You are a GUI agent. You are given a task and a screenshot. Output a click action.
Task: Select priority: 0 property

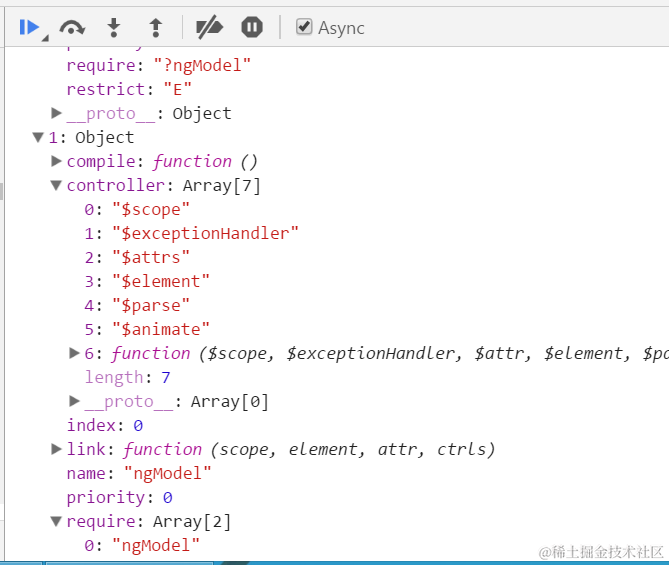click(x=119, y=497)
